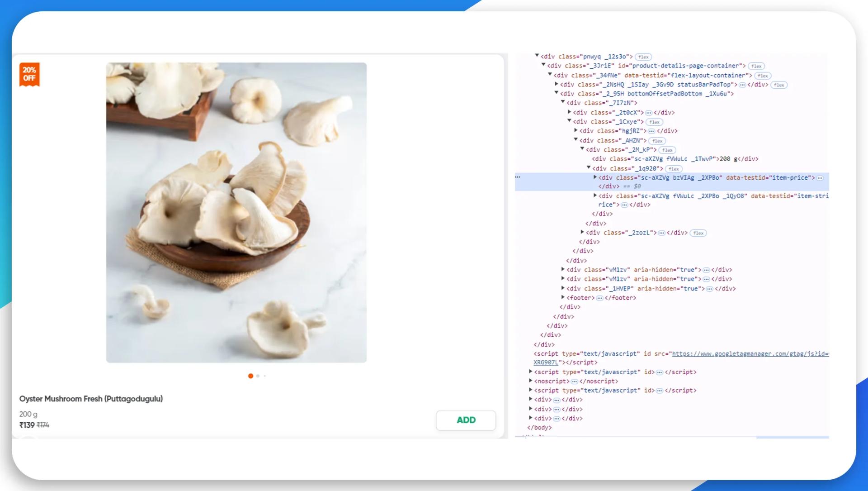Collapse the product-details-page-container node
868x491 pixels.
543,66
